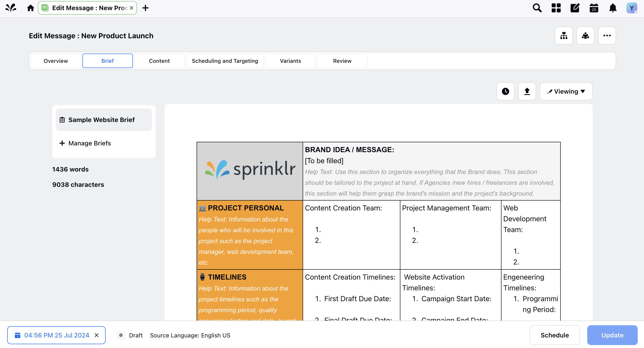This screenshot has width=644, height=348.
Task: Click the calendar icon in schedule field
Action: (18, 335)
